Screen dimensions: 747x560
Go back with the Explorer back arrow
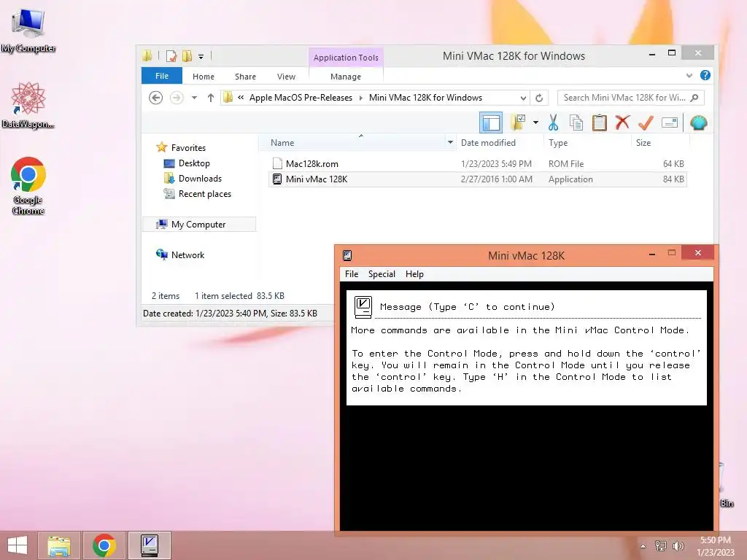point(156,98)
